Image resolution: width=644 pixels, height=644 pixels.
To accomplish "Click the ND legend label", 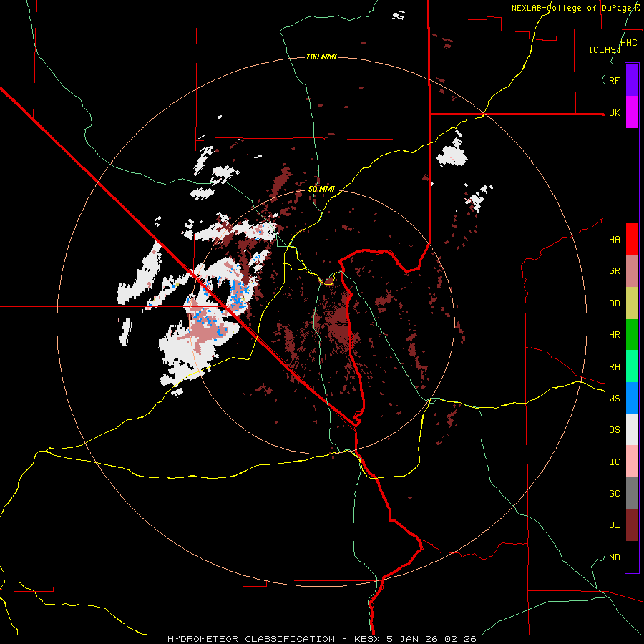I will tap(615, 557).
